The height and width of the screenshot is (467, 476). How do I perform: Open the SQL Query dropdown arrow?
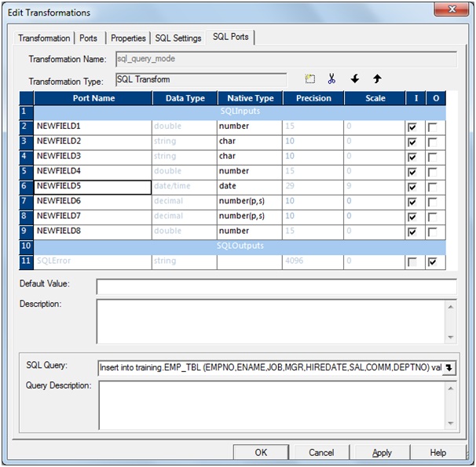449,368
